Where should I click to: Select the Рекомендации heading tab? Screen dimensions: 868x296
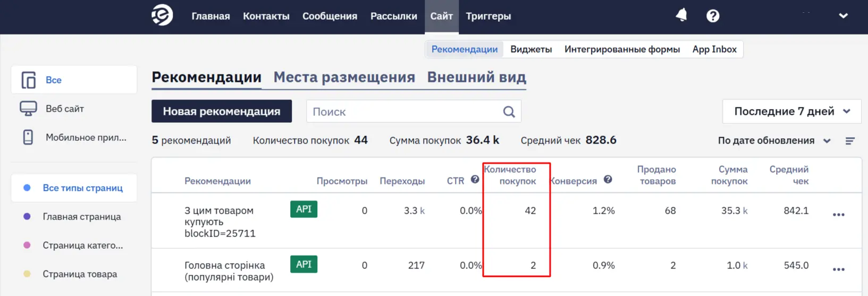pyautogui.click(x=206, y=78)
